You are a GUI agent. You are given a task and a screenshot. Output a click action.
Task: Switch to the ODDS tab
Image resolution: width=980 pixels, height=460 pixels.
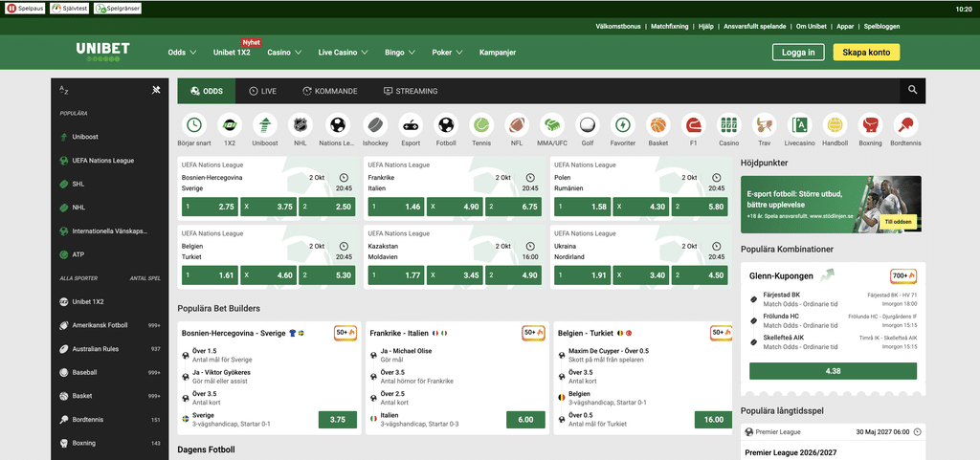point(207,91)
